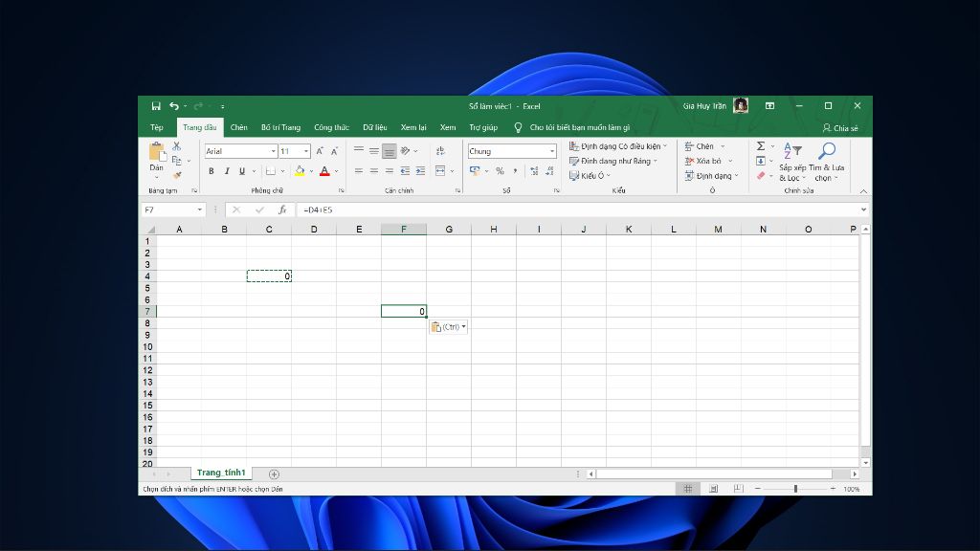Switch to the Công thức tab
The width and height of the screenshot is (980, 551).
click(331, 127)
